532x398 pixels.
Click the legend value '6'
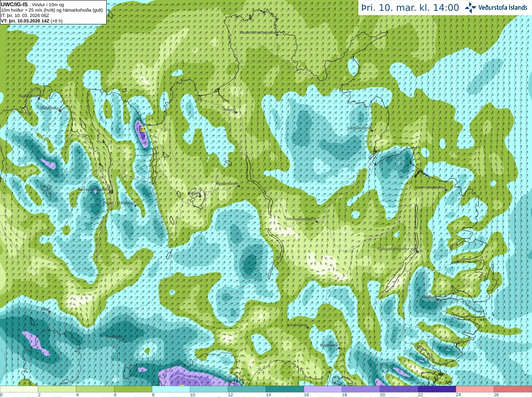(x=116, y=395)
